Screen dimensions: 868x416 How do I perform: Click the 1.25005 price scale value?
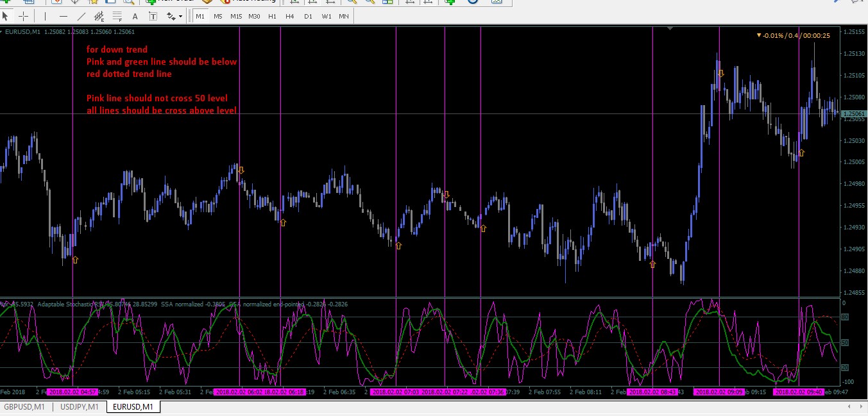click(x=854, y=162)
